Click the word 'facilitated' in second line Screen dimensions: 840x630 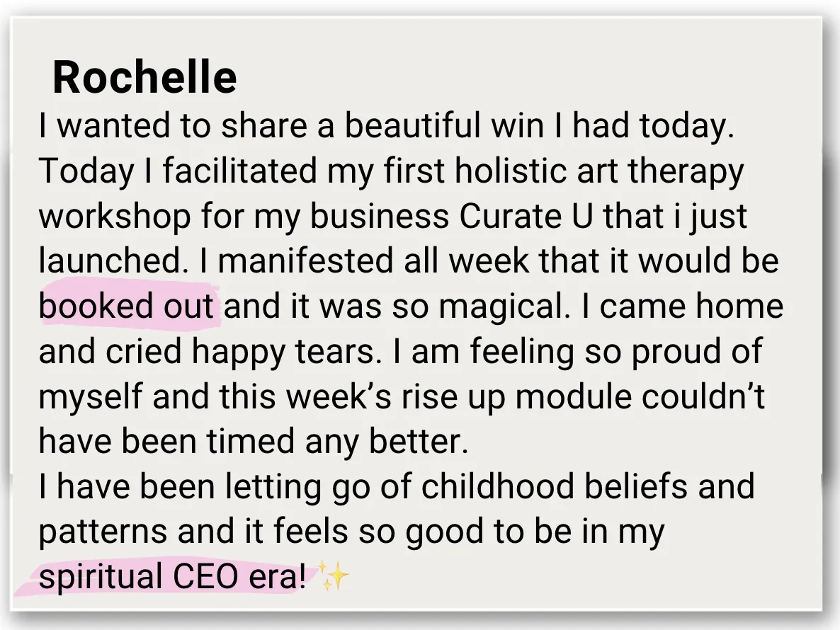[x=239, y=171]
